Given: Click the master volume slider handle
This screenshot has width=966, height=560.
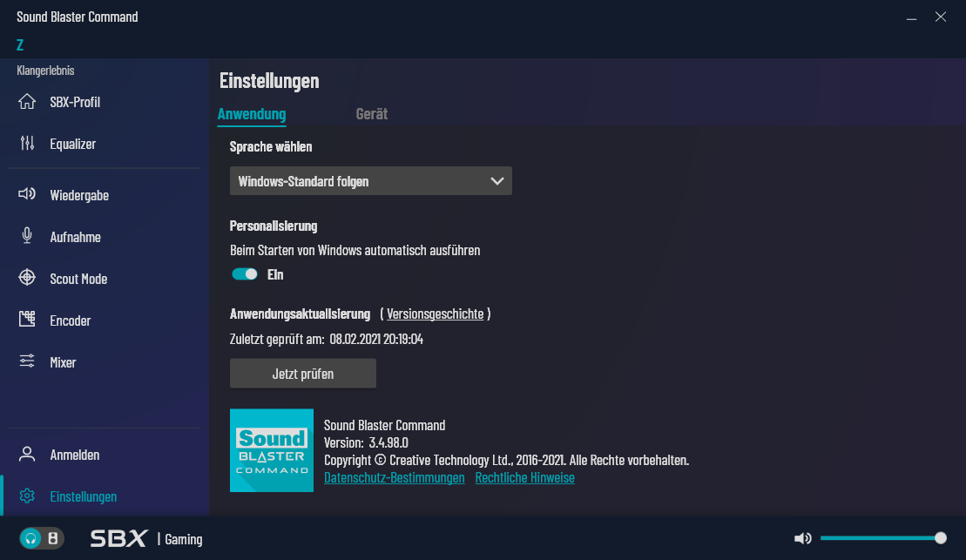Looking at the screenshot, I should [941, 538].
